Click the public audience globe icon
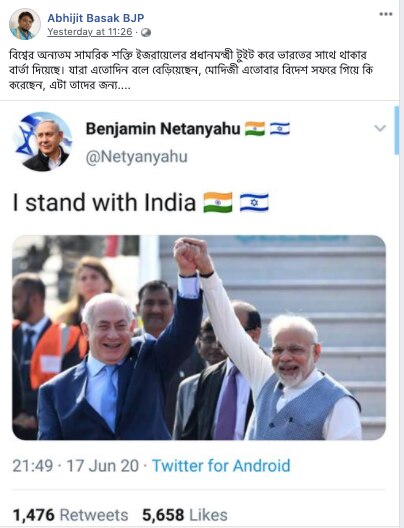The height and width of the screenshot is (528, 404). click(x=146, y=32)
